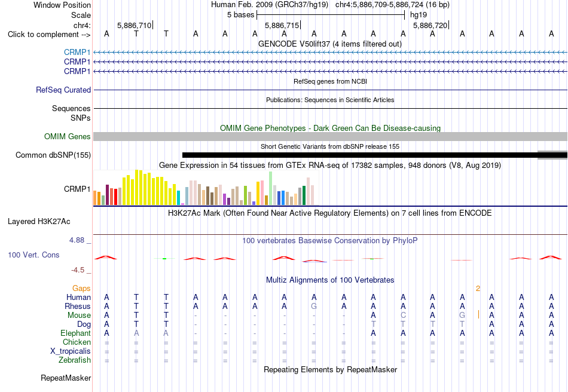Click the 'chr4:5,886,709-5,886,724 (16 bp)' header text
Image resolution: width=568 pixels, height=392 pixels.
pyautogui.click(x=392, y=5)
